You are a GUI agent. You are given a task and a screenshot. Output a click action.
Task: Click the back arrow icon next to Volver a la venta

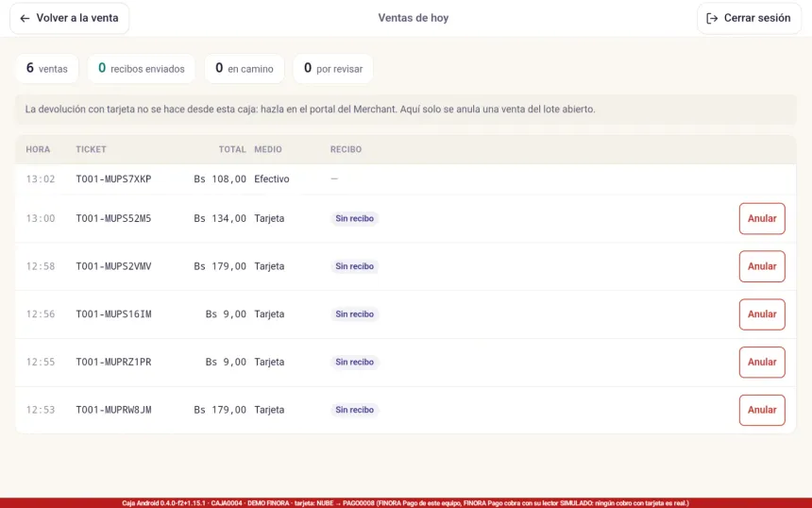(x=25, y=18)
